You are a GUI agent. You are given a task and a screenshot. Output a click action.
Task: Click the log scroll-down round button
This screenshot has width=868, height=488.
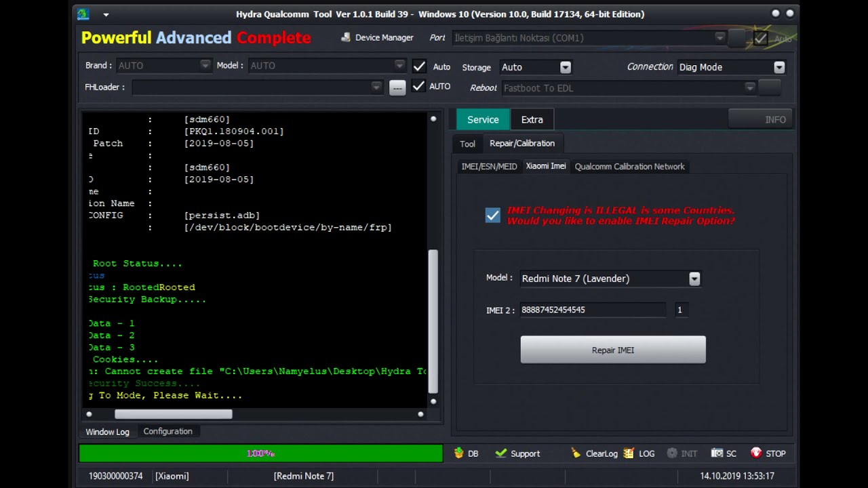coord(433,401)
